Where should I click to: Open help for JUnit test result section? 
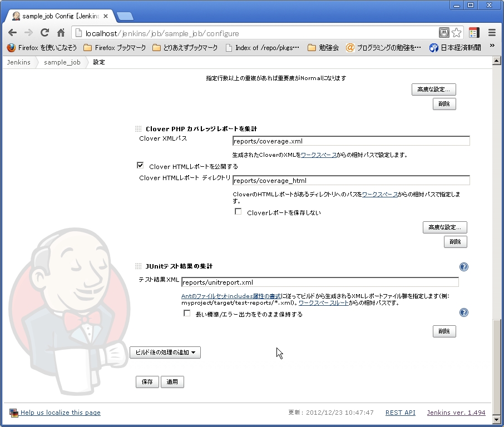(x=464, y=267)
